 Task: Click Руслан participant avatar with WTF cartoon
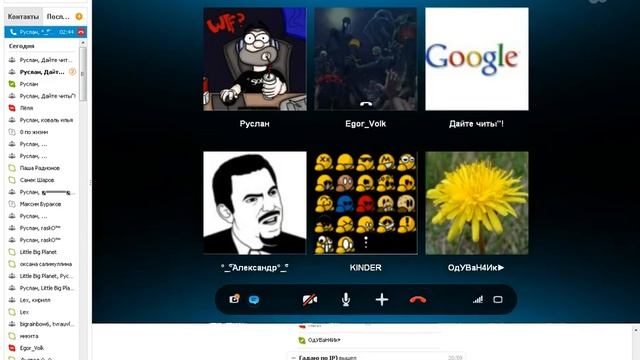point(255,59)
